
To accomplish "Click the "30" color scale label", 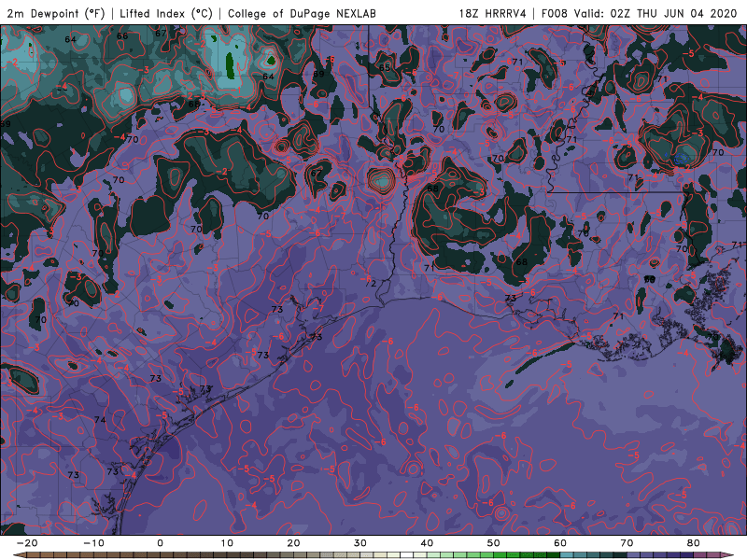I will (x=360, y=543).
